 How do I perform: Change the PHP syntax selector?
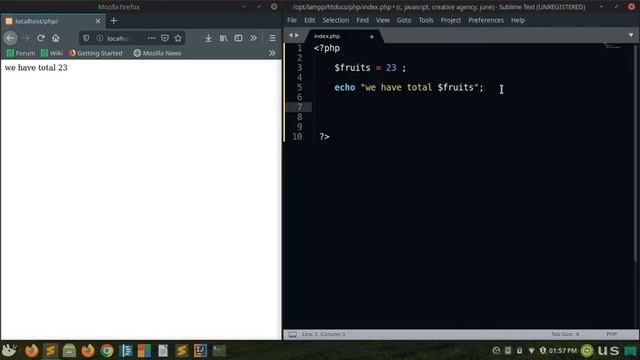(x=611, y=334)
